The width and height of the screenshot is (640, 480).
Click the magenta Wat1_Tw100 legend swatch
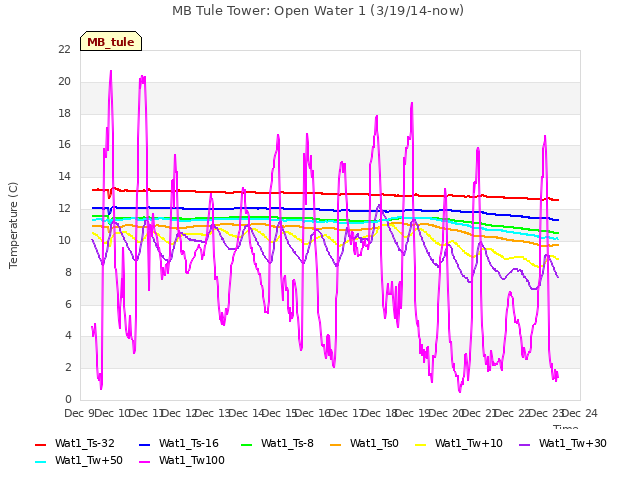pos(144,461)
